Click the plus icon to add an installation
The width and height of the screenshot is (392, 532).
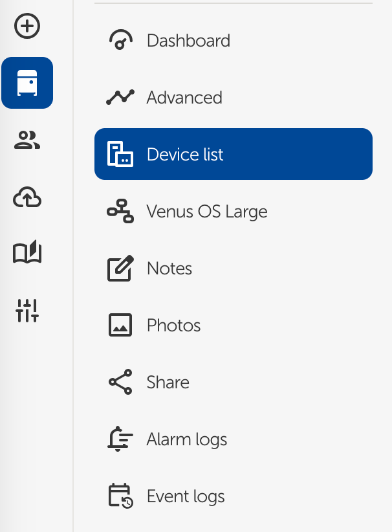pyautogui.click(x=27, y=27)
